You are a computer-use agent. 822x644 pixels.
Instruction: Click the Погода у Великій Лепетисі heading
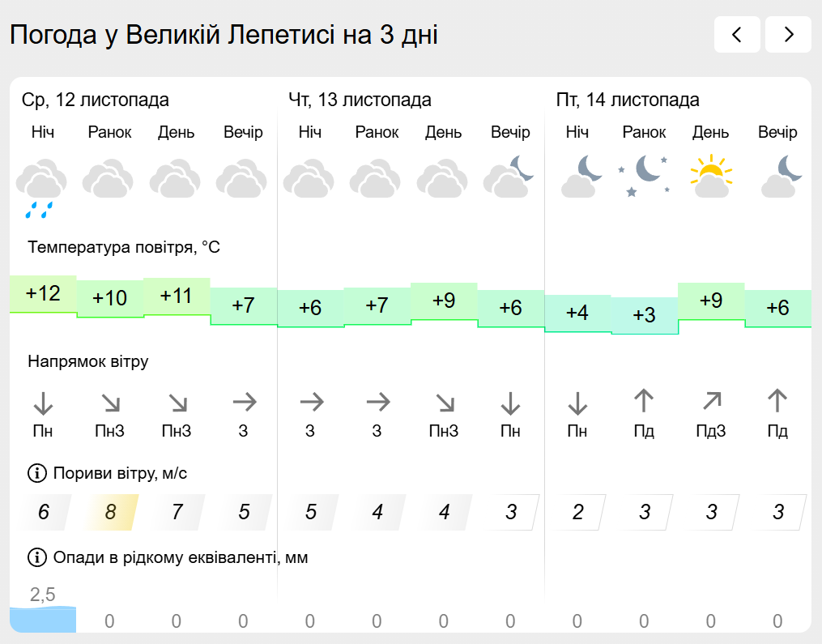coord(224,35)
